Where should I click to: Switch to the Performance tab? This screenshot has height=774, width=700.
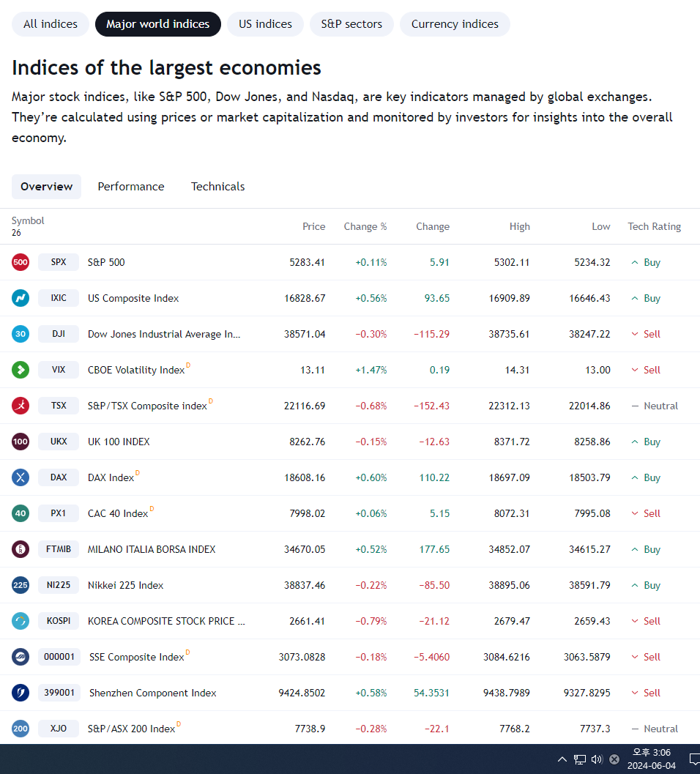coord(131,187)
